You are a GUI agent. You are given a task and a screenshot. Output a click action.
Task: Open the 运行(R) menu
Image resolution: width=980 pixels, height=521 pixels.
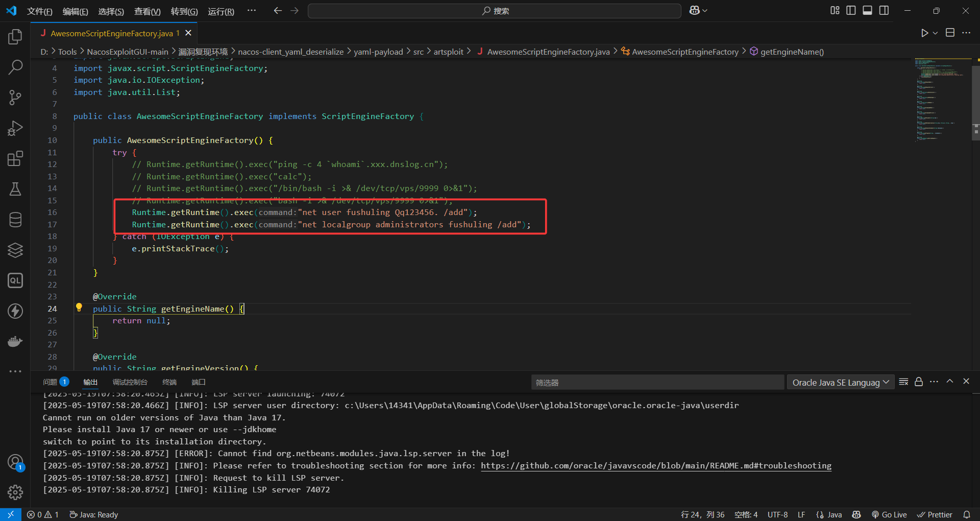(x=221, y=11)
